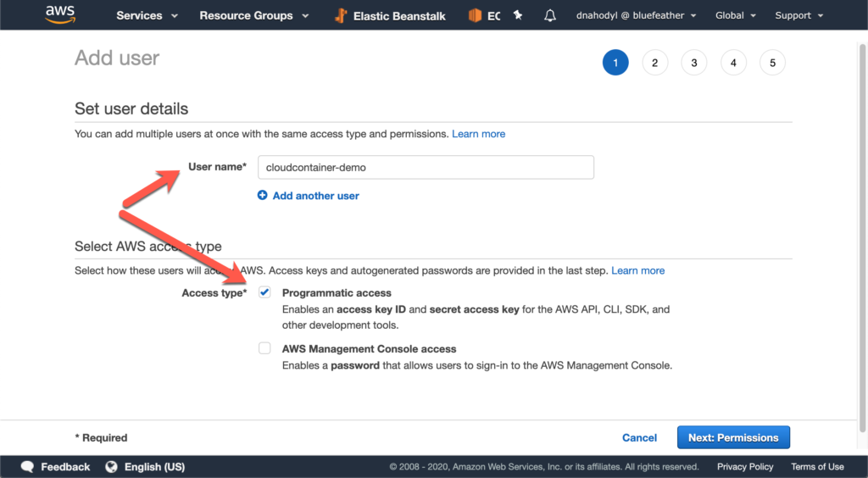Click the Next: Permissions button
868x478 pixels.
733,437
